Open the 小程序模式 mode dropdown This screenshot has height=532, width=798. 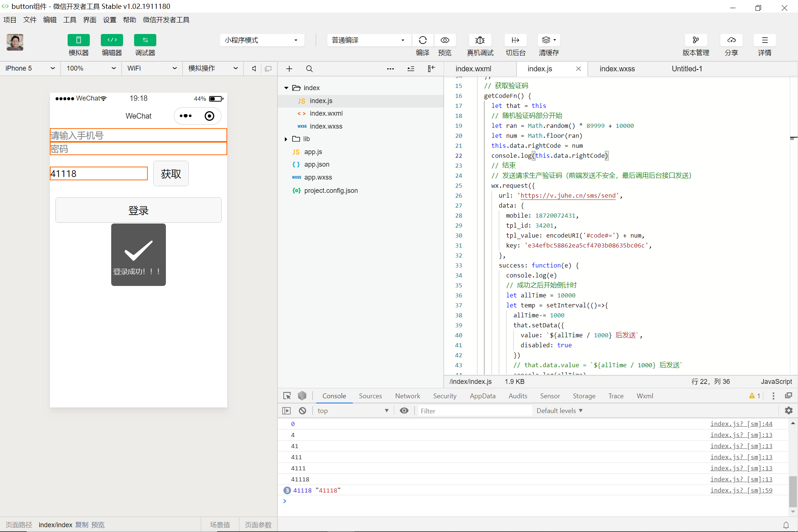(262, 40)
